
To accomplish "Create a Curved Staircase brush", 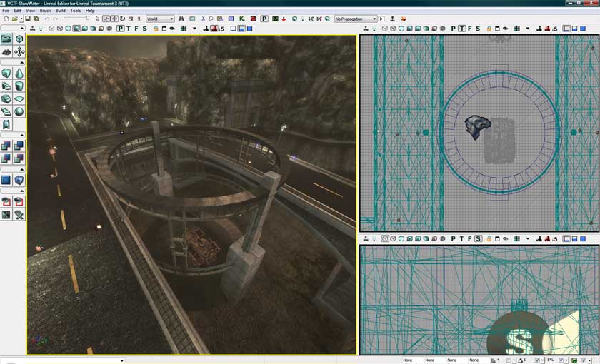I will pyautogui.click(x=6, y=86).
